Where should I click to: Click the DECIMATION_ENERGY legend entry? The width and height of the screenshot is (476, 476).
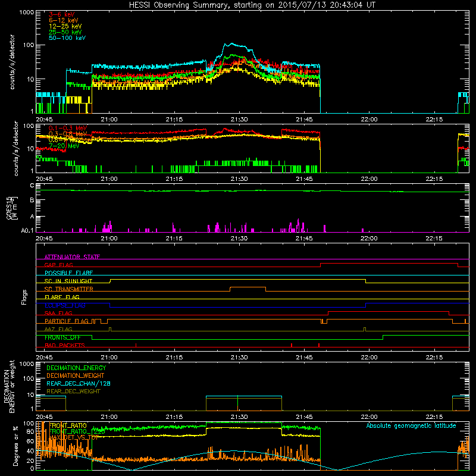76,368
